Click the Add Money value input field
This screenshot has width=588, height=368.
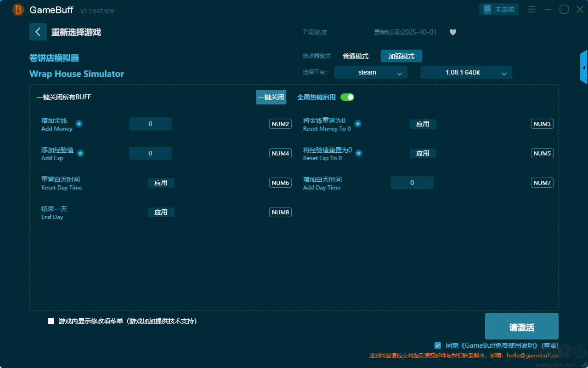click(150, 124)
